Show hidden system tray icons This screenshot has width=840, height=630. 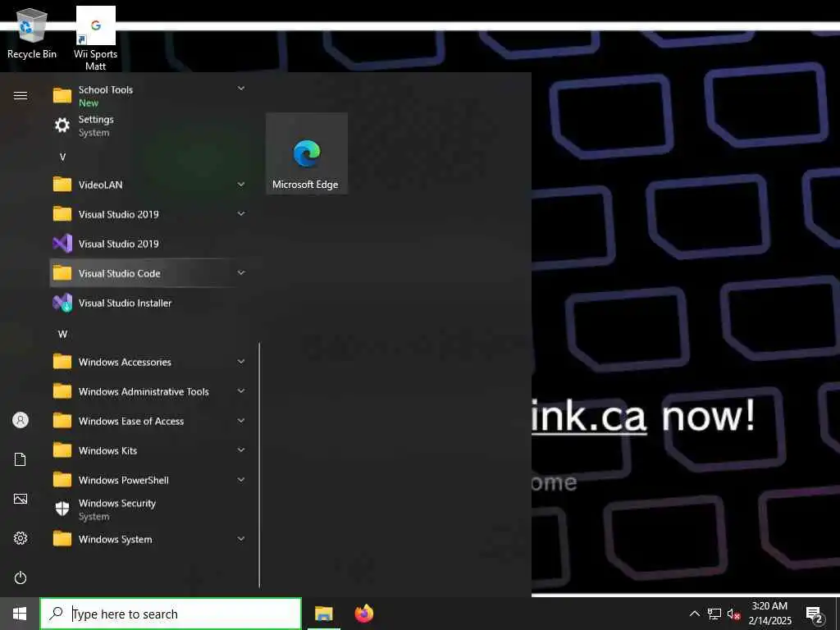click(694, 614)
